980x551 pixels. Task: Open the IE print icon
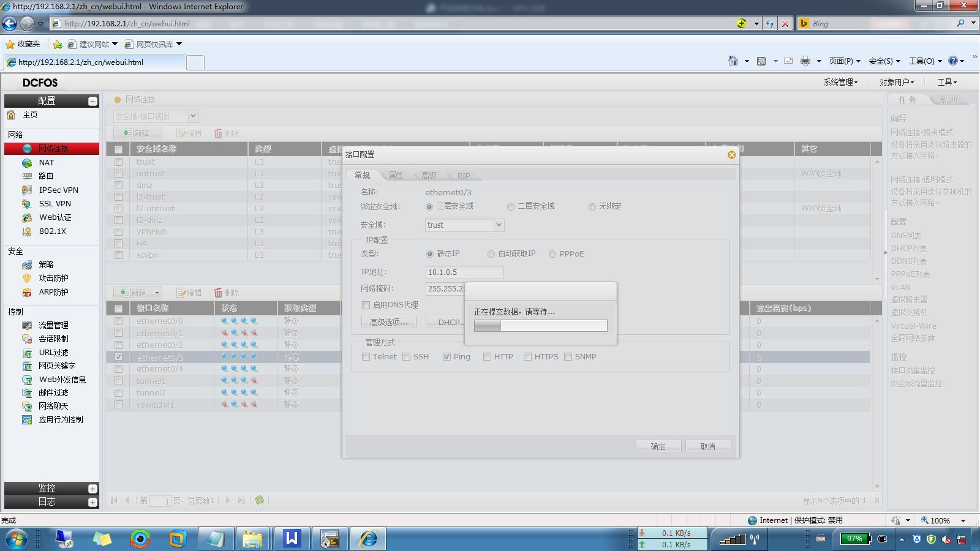[805, 61]
